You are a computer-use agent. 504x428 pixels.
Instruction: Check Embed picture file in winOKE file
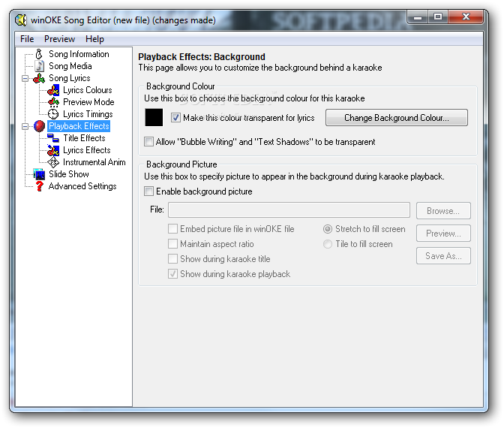172,229
